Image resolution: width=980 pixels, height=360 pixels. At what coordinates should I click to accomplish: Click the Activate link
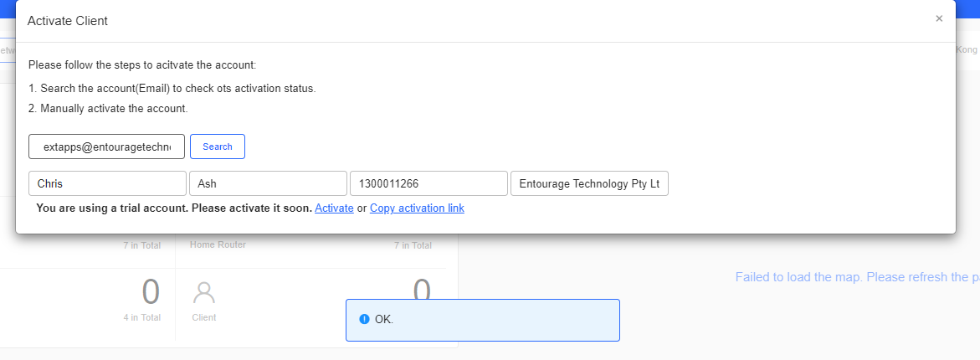click(335, 208)
